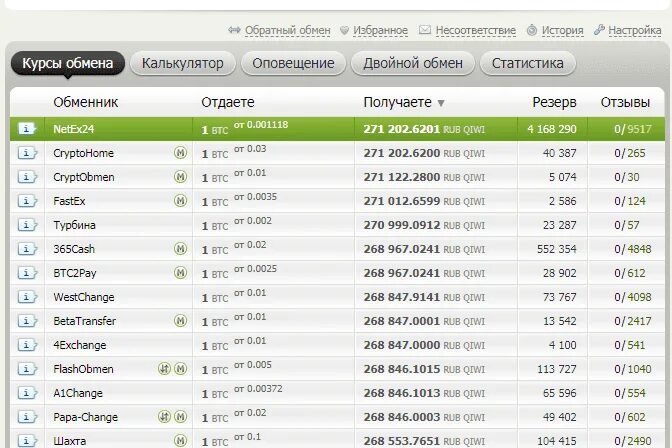This screenshot has height=448, width=672.
Task: Open BetaTransfer reviews 0/2417
Action: pos(633,321)
